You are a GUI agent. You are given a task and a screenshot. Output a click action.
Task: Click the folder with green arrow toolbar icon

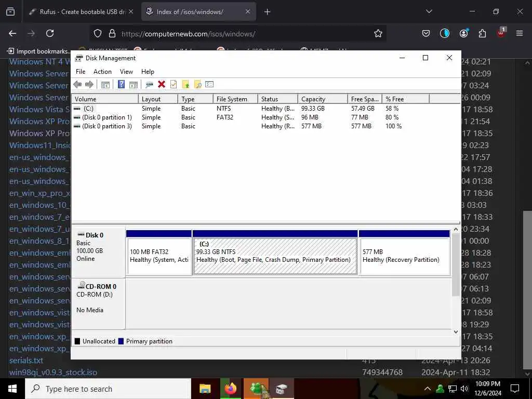point(185,85)
